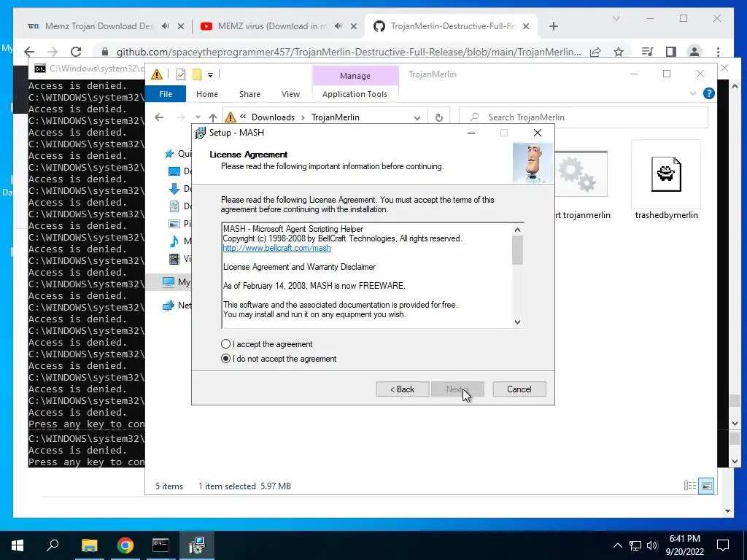
Task: Click Chrome back arrow
Action: point(29,52)
